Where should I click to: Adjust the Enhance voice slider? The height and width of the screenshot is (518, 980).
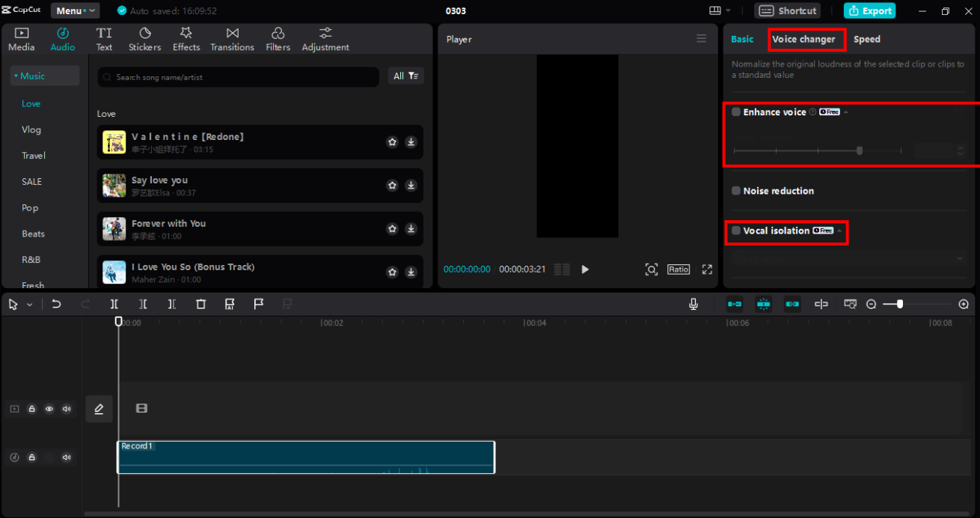click(860, 150)
